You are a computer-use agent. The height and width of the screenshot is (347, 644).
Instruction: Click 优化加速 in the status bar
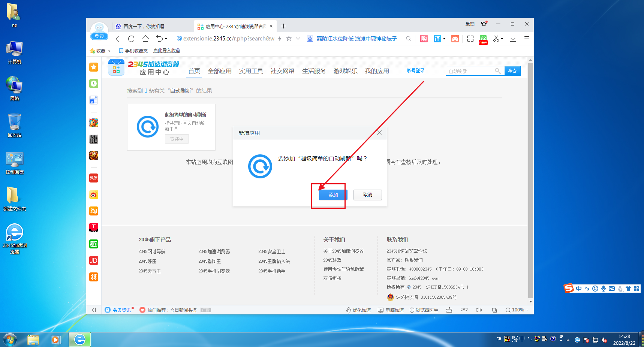[x=358, y=310]
